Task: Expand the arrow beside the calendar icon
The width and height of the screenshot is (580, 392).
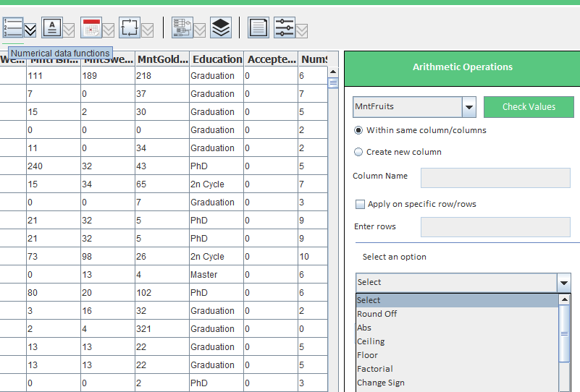Action: pyautogui.click(x=109, y=30)
